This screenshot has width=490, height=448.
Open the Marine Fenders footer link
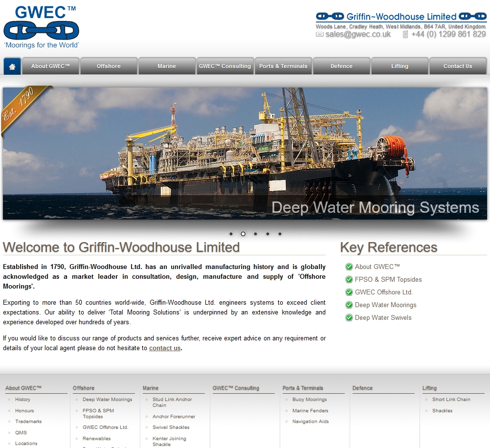pos(311,411)
